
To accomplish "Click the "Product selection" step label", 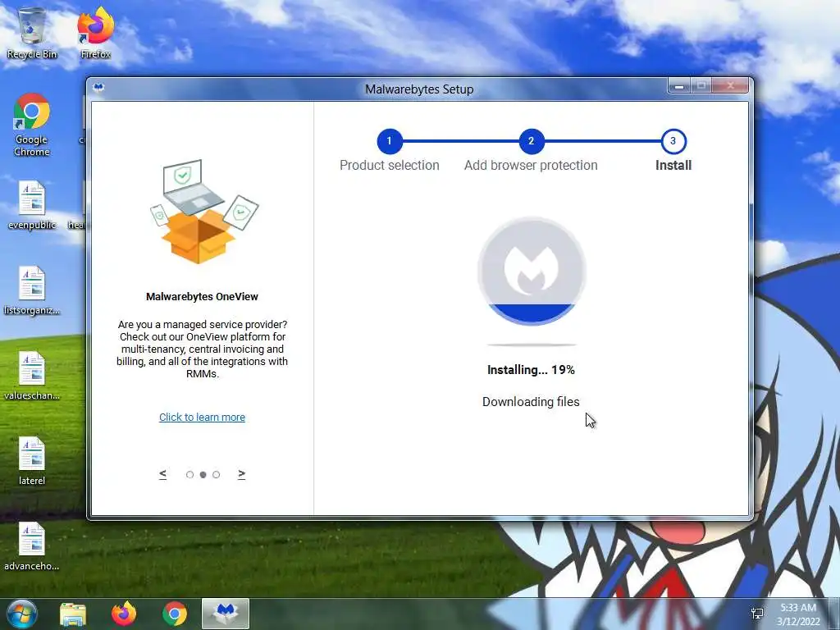I will point(390,166).
